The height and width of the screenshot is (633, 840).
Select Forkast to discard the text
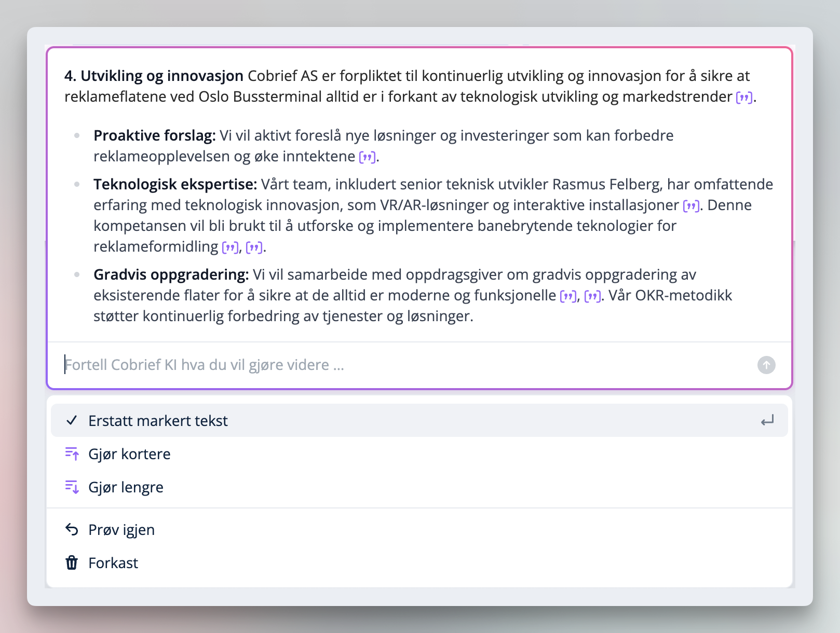coord(113,563)
